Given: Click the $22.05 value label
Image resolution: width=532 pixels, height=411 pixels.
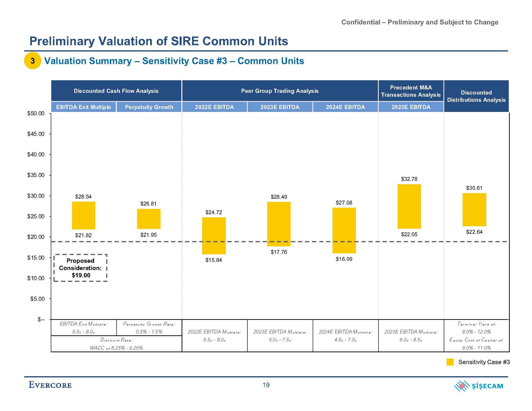Looking at the screenshot, I should click(409, 234).
